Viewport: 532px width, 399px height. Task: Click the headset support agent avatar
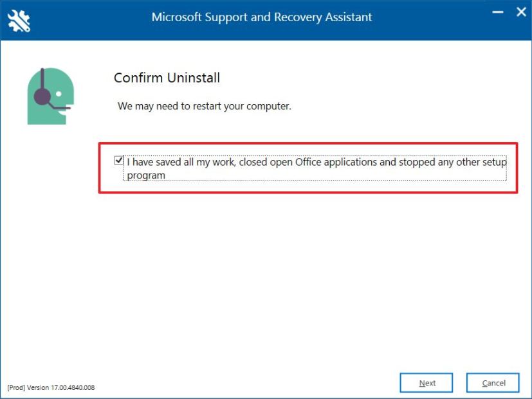pyautogui.click(x=51, y=96)
